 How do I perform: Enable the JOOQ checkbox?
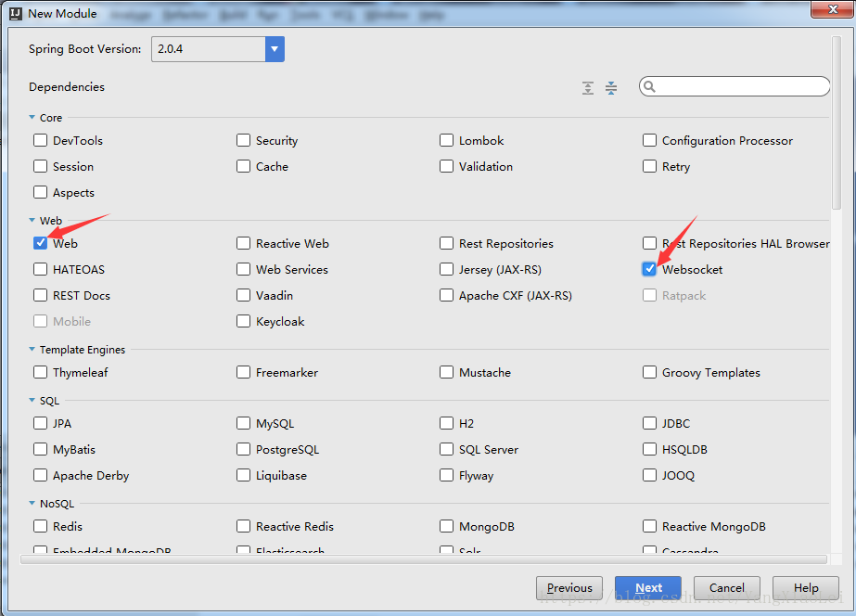click(649, 475)
